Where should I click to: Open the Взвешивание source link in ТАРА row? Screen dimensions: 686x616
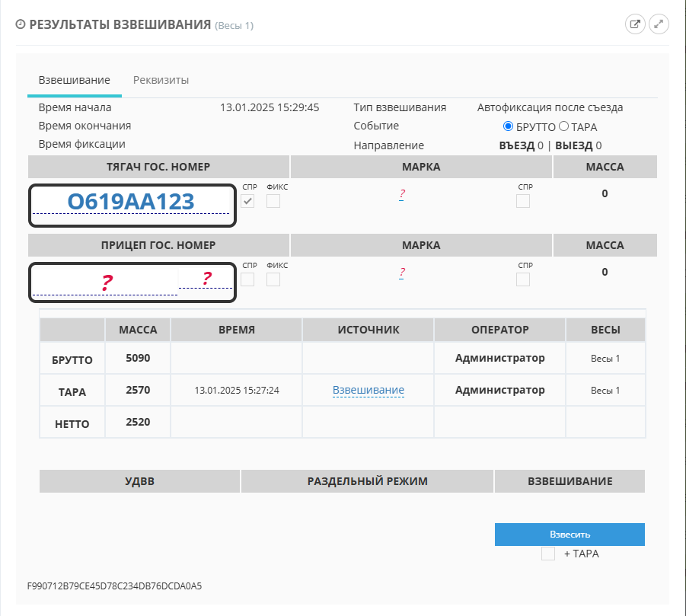368,390
